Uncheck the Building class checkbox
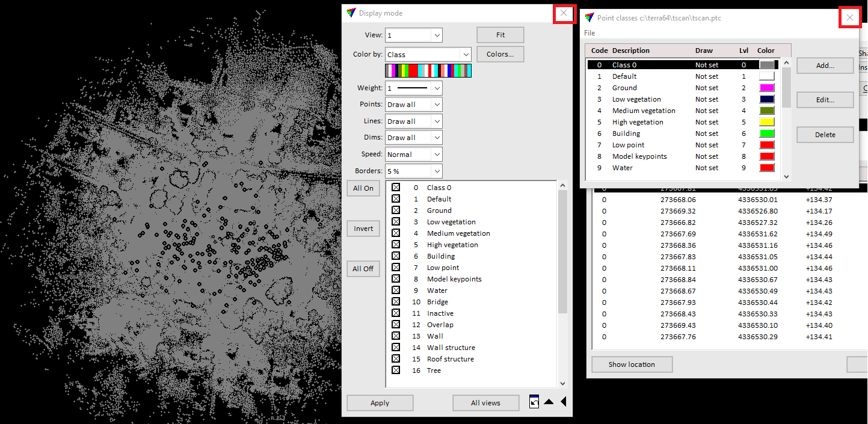This screenshot has height=424, width=868. coord(395,256)
